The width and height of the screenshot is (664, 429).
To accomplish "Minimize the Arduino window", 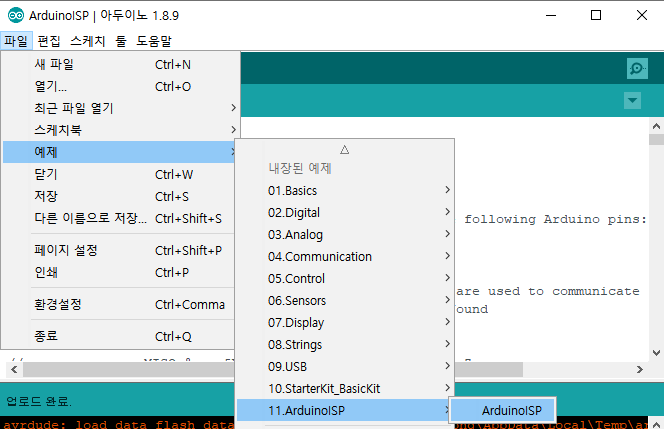I will point(551,16).
